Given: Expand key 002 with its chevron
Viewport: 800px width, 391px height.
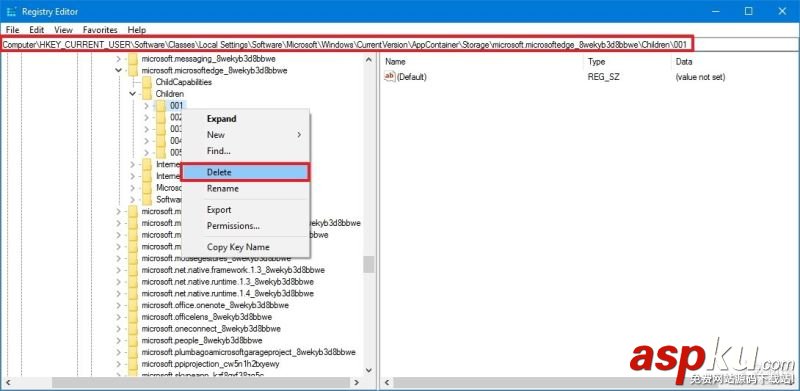Looking at the screenshot, I should (146, 117).
